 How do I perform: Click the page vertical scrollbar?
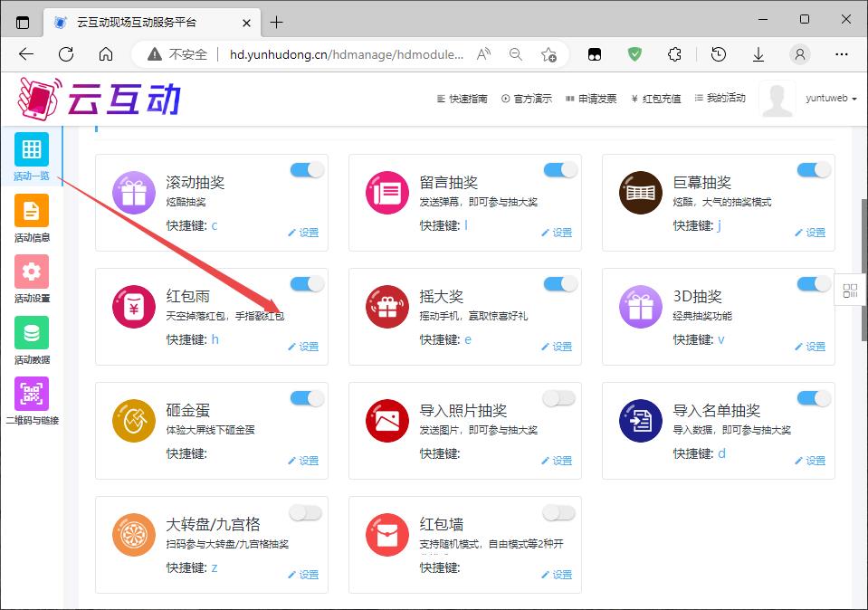863,272
